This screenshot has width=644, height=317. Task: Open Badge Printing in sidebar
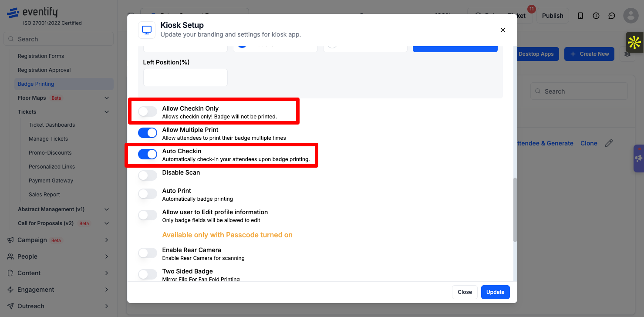tap(64, 84)
